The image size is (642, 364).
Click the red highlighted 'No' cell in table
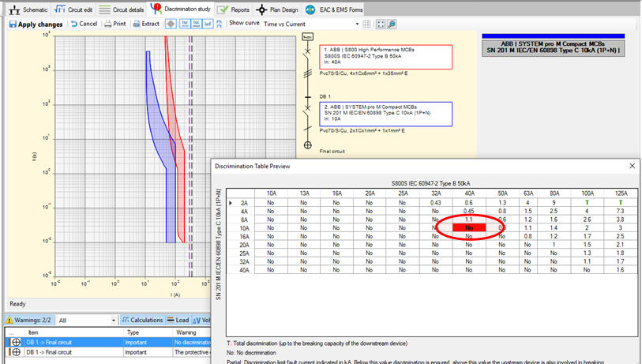pos(469,227)
